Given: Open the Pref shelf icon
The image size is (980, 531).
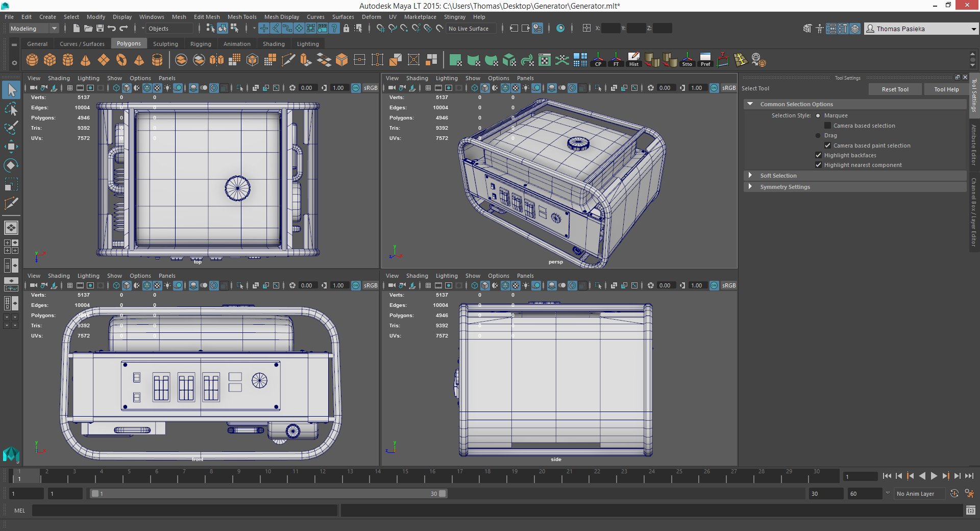Looking at the screenshot, I should tap(705, 60).
